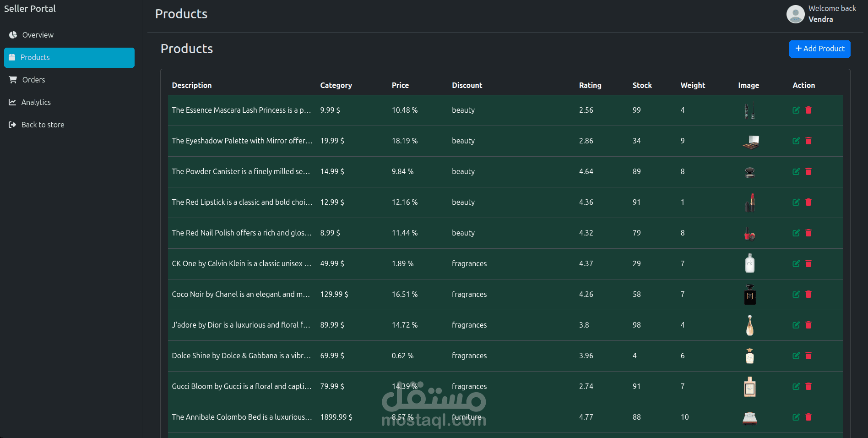The height and width of the screenshot is (438, 868).
Task: Click the edit icon for Essence Mascara row
Action: 796,110
